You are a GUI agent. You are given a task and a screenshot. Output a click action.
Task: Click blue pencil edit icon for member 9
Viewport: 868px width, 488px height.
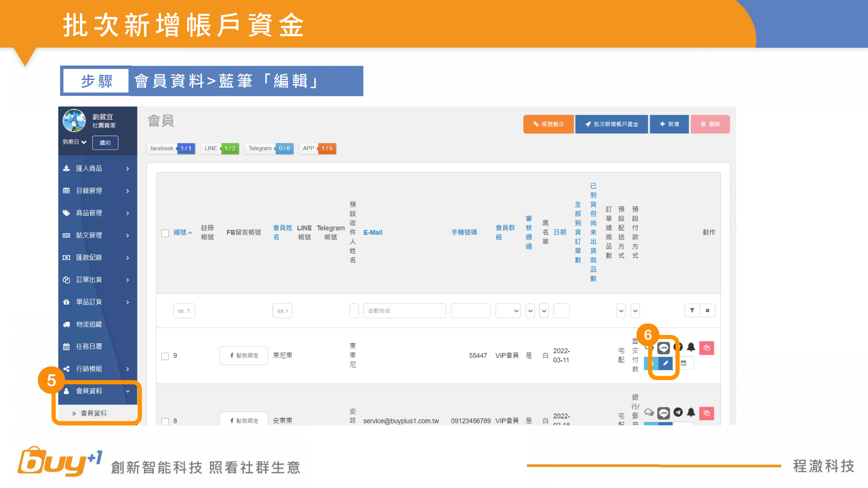point(665,363)
